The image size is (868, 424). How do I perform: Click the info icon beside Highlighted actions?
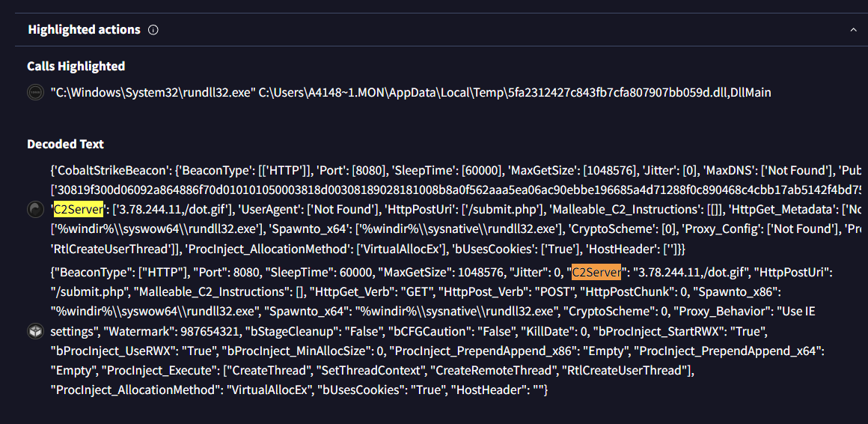click(153, 30)
